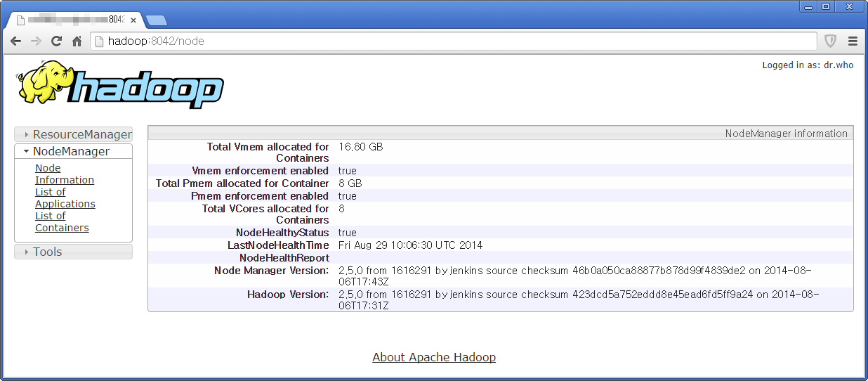The height and width of the screenshot is (381, 868).
Task: Click the NodeManager information header
Action: click(501, 134)
